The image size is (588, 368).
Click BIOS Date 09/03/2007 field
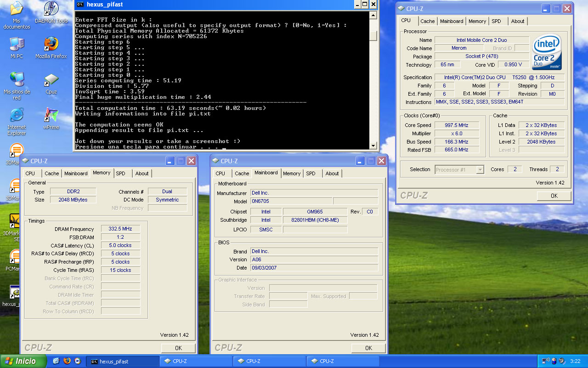(x=314, y=268)
